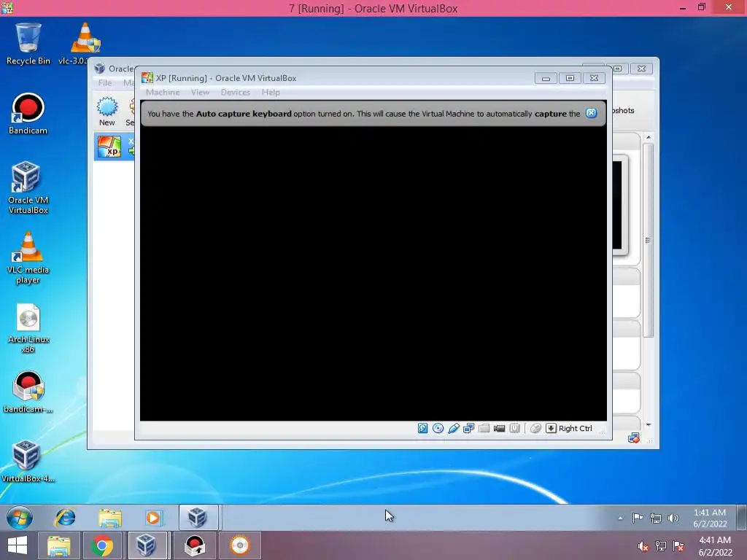Click orange disc app in host taskbar
Screen dimensions: 747x560
click(239, 545)
